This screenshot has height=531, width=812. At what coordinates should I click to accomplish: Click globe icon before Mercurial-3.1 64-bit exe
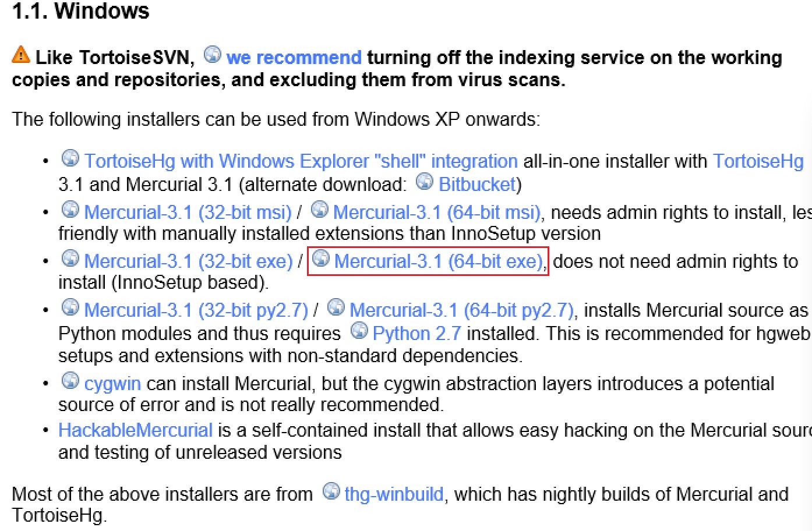coord(321,259)
